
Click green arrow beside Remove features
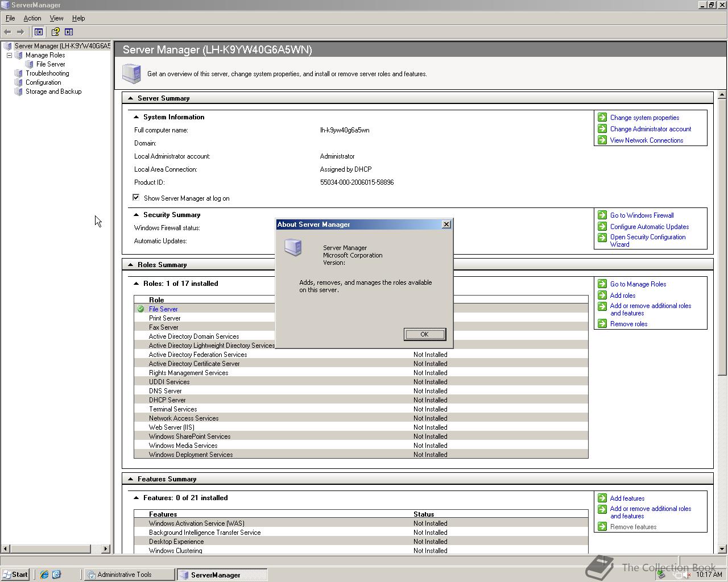pyautogui.click(x=602, y=526)
